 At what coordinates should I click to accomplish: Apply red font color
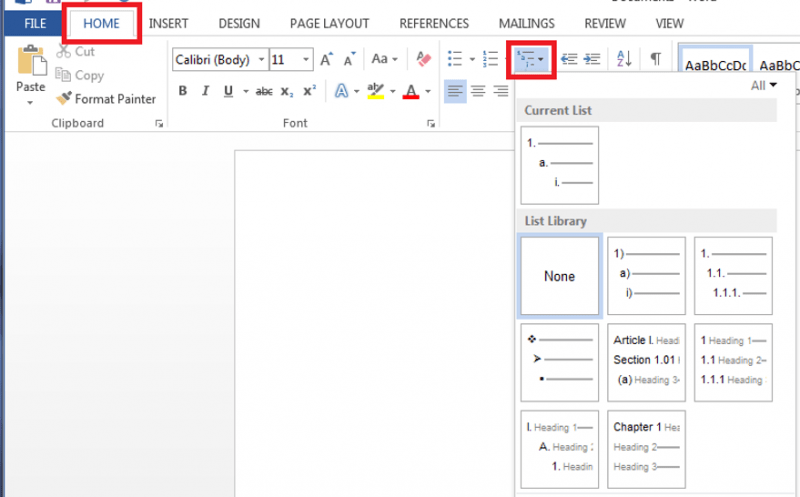pos(411,91)
